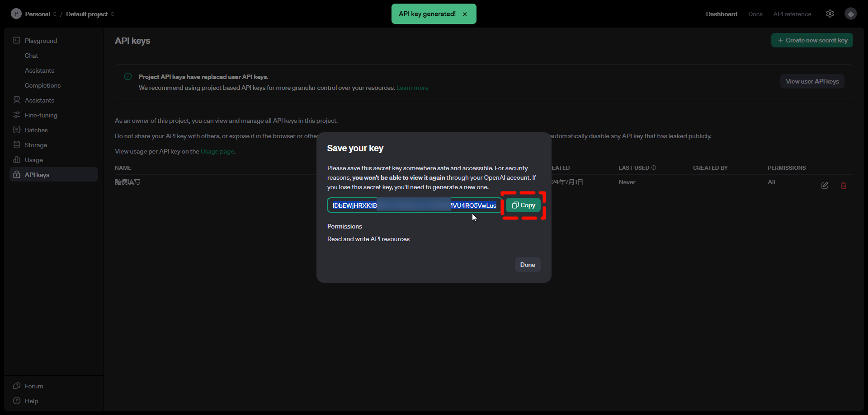Open the profile avatar menu
The height and width of the screenshot is (415, 868).
[851, 14]
